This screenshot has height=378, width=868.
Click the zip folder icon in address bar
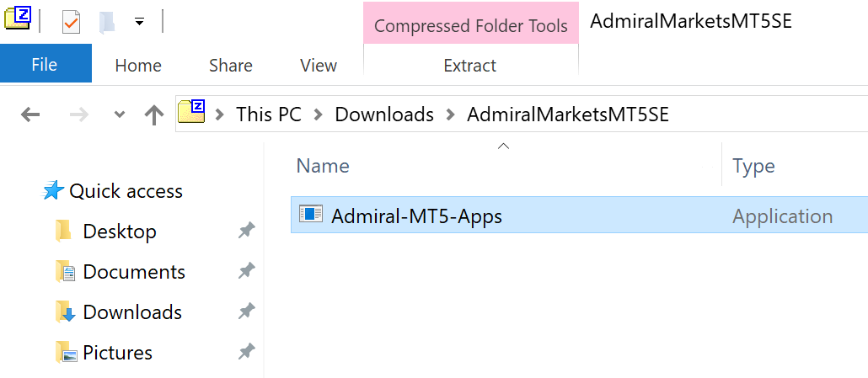[x=191, y=112]
